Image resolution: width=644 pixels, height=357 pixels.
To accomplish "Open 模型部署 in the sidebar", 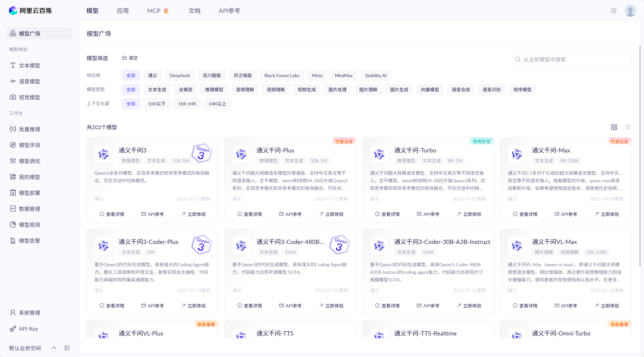I will tap(39, 193).
